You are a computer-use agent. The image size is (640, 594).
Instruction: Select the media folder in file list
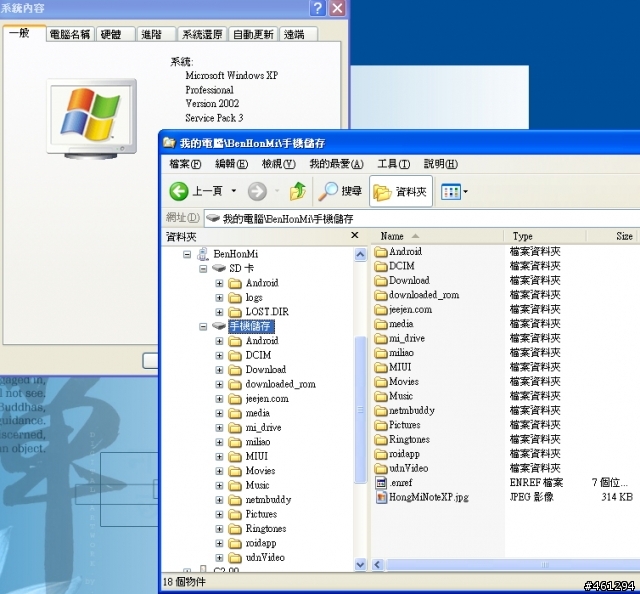point(394,324)
